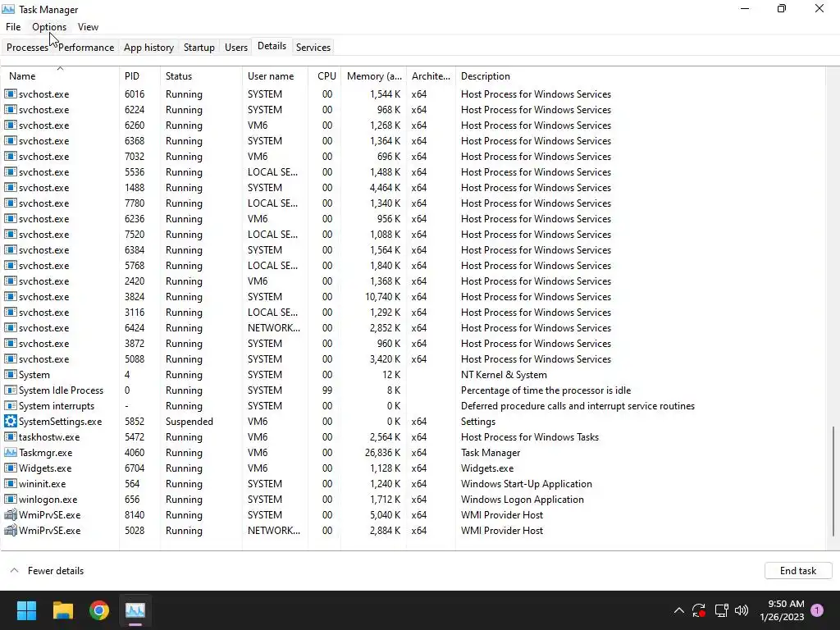
Task: Click the network icon in the system tray
Action: click(x=721, y=610)
